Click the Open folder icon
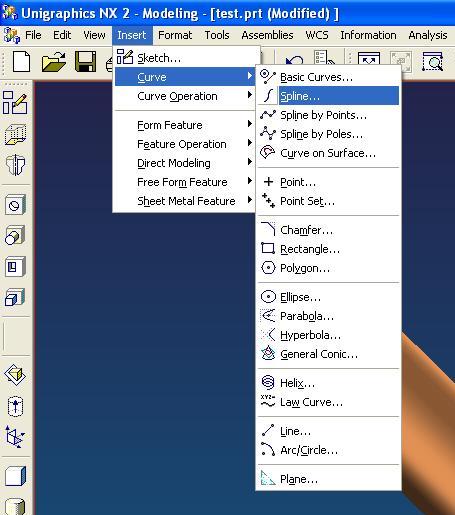This screenshot has width=455, height=515. (54, 61)
